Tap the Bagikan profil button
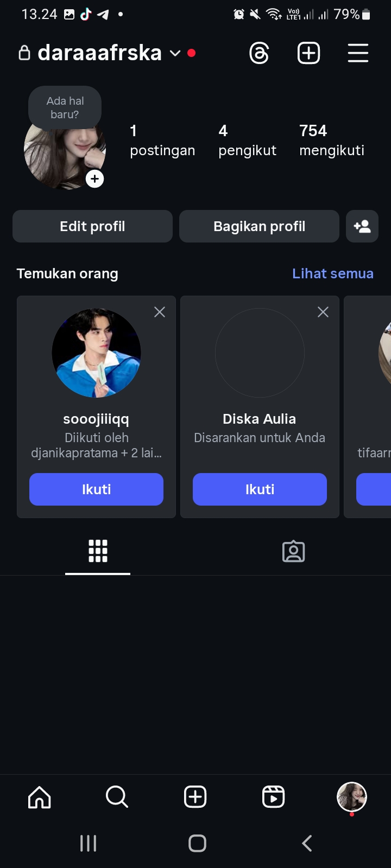 [x=259, y=226]
